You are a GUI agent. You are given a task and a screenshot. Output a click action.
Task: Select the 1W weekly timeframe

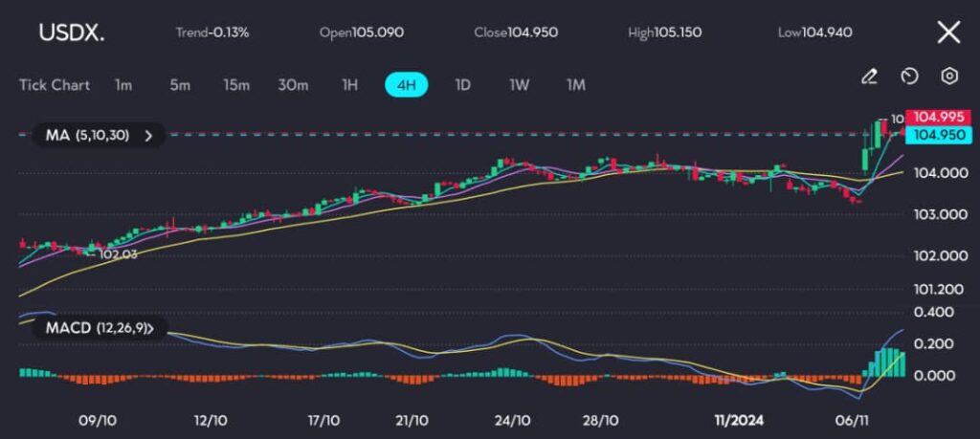tap(519, 85)
